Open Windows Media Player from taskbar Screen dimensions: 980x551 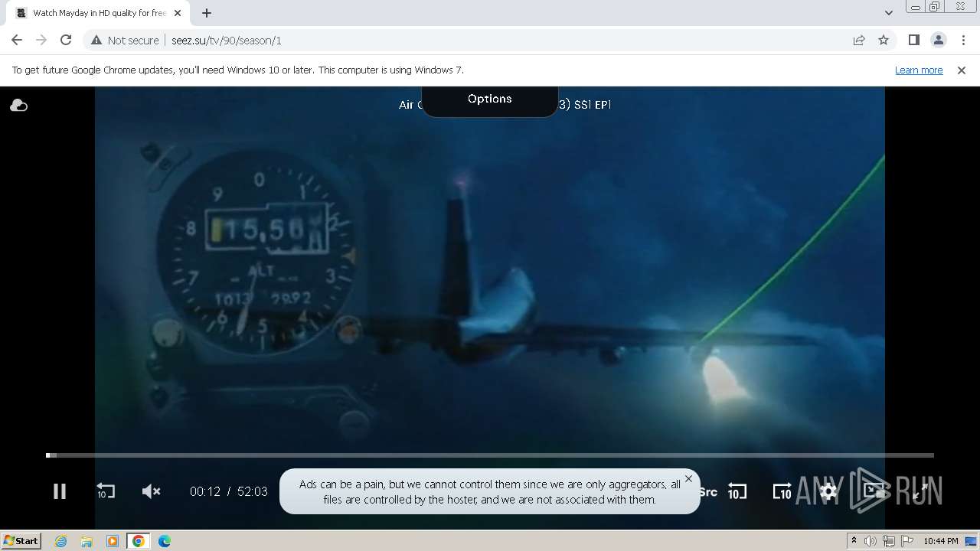(x=113, y=541)
